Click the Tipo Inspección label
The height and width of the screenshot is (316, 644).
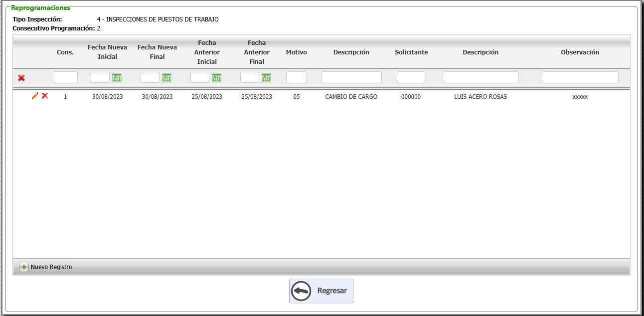[37, 19]
